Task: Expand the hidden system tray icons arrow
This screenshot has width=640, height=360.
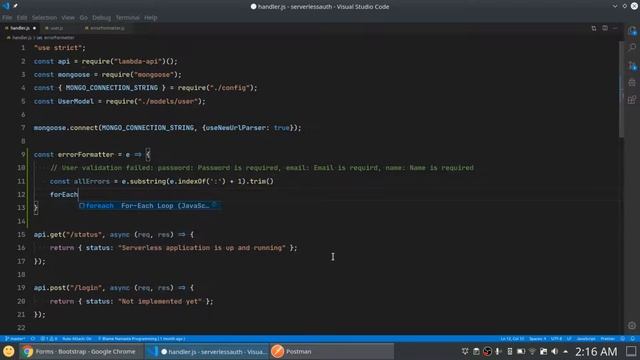Action: [x=565, y=351]
